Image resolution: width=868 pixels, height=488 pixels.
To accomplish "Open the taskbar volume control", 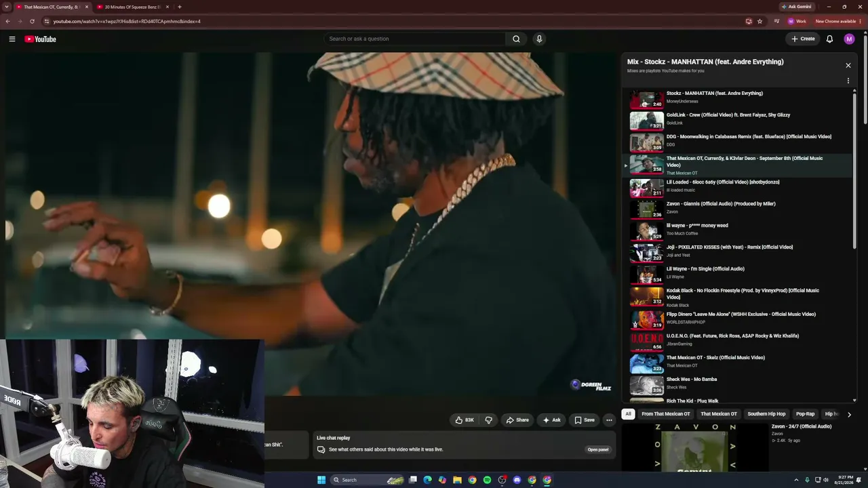I will pos(826,480).
